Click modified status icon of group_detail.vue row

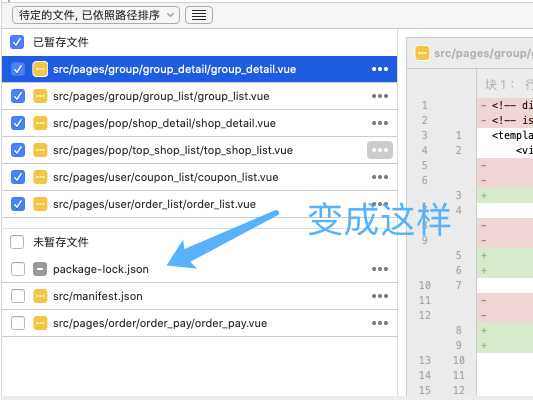(40, 69)
